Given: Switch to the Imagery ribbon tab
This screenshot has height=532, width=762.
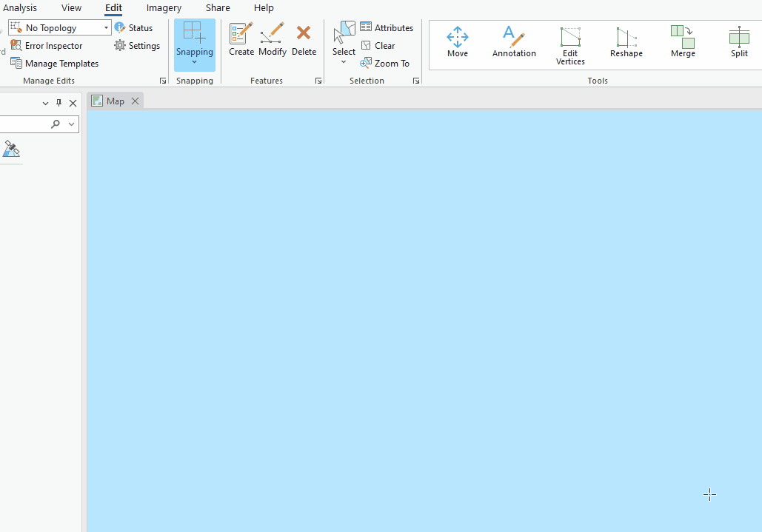Looking at the screenshot, I should coord(163,7).
